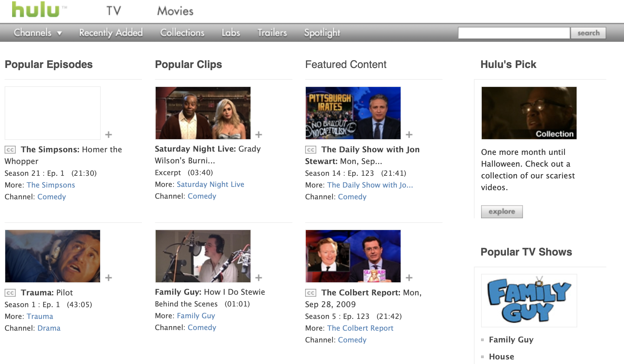Play the Trauma Pilot thumbnail
This screenshot has height=364, width=624.
[x=53, y=256]
